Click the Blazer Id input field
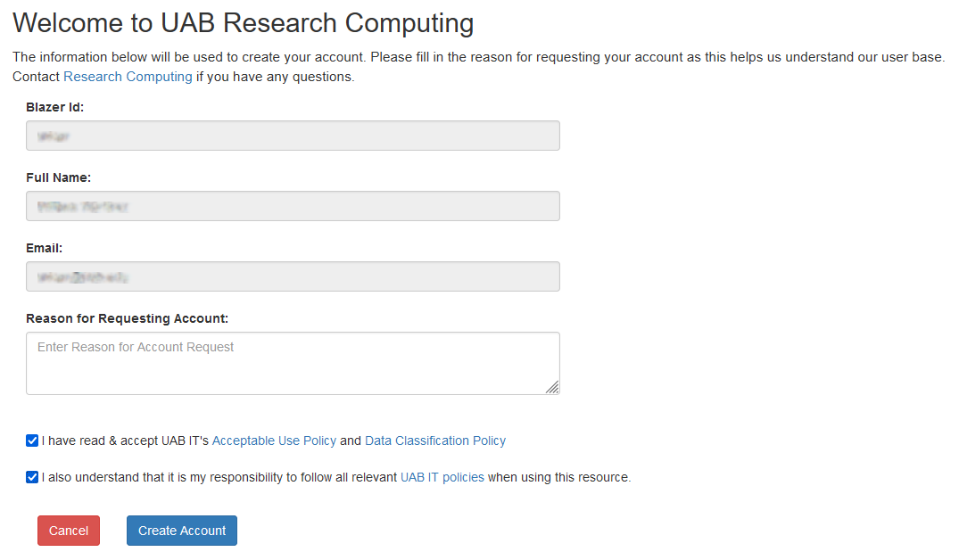Image resolution: width=959 pixels, height=560 pixels. 293,136
